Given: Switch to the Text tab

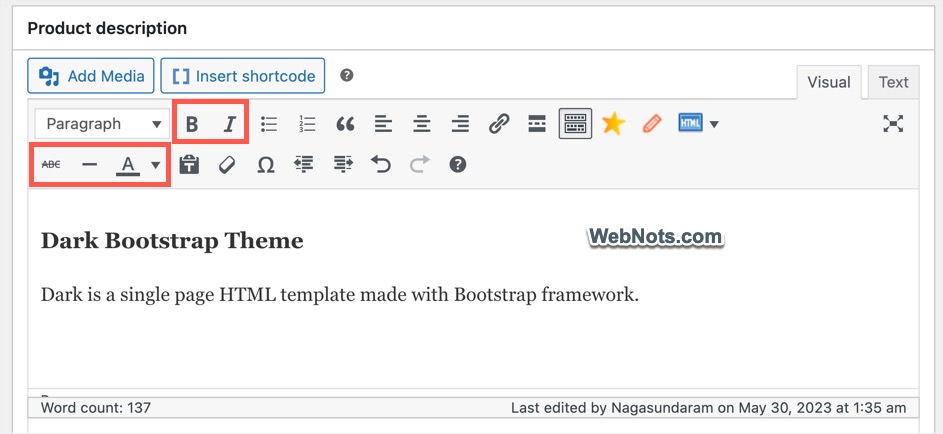Looking at the screenshot, I should tap(893, 82).
